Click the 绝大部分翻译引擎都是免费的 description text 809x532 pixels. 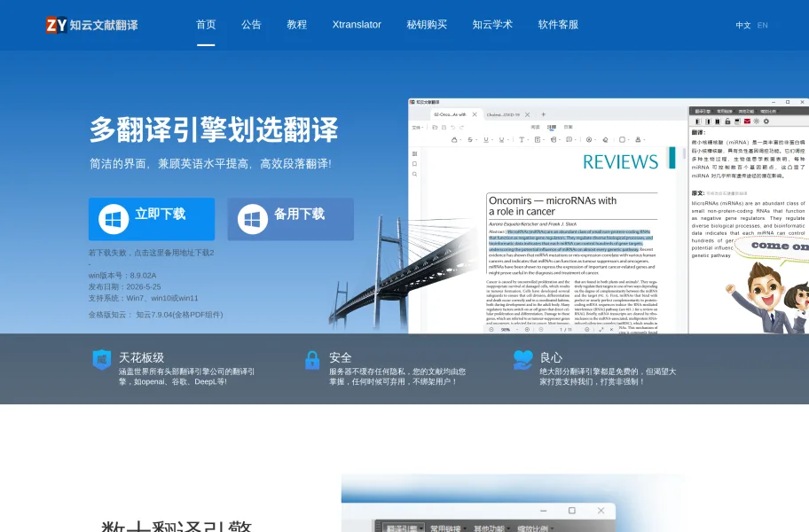(608, 376)
